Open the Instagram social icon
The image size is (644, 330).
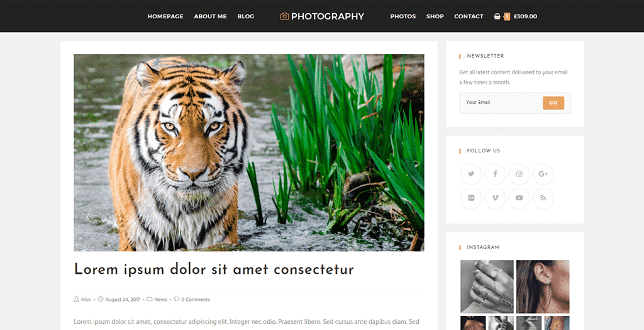pyautogui.click(x=519, y=174)
